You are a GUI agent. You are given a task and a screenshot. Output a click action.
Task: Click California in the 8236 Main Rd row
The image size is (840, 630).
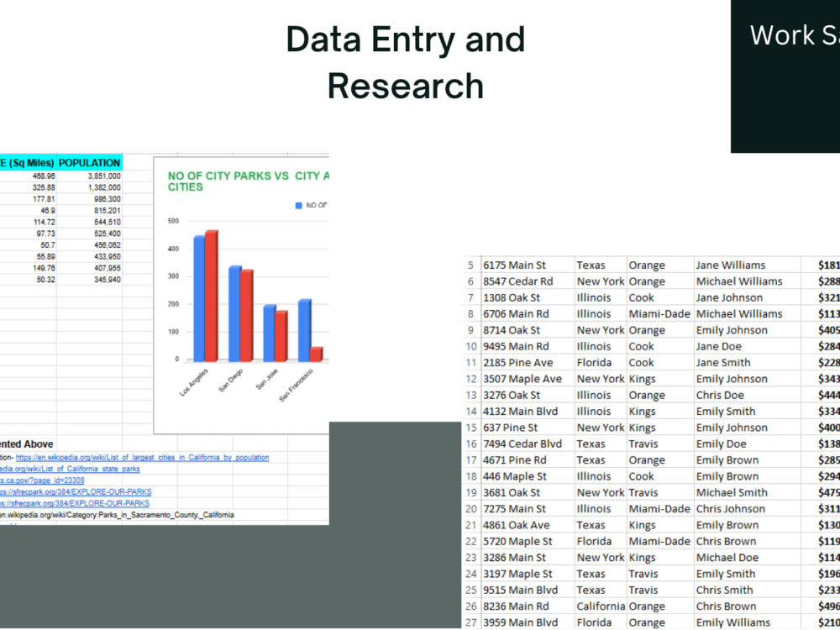point(601,606)
